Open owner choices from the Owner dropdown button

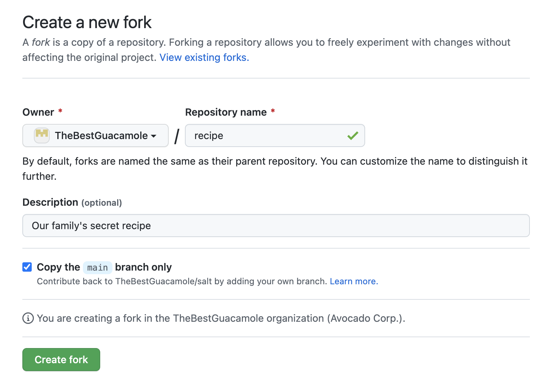tap(95, 135)
